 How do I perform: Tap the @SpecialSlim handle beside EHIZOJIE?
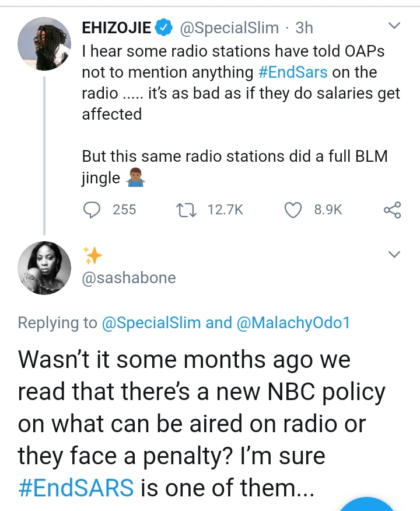tap(228, 27)
